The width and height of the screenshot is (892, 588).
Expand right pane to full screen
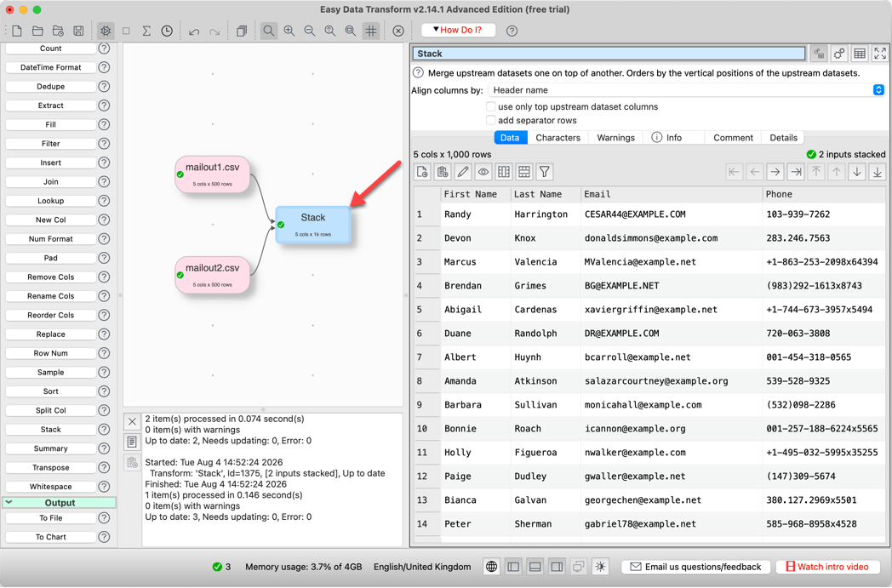point(880,54)
